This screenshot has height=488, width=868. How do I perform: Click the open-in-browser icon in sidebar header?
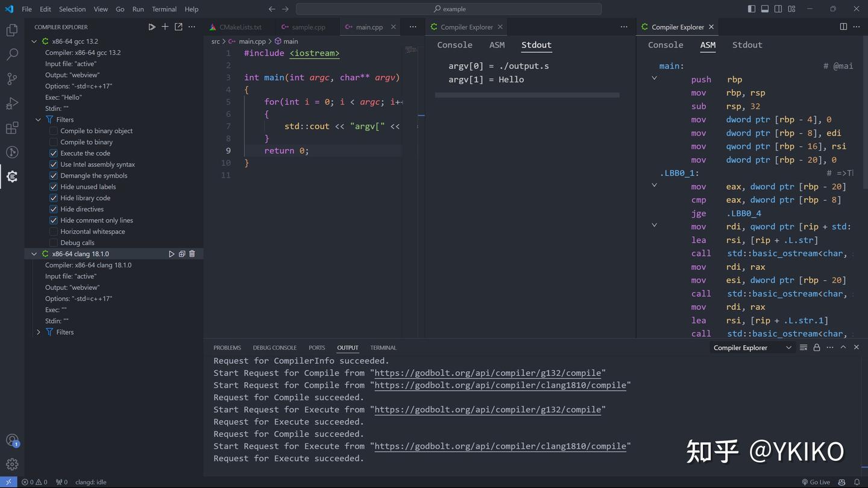178,27
